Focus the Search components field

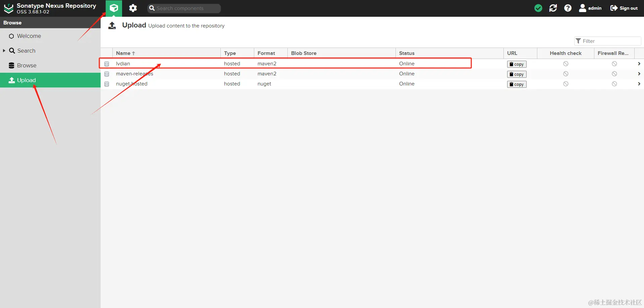184,8
